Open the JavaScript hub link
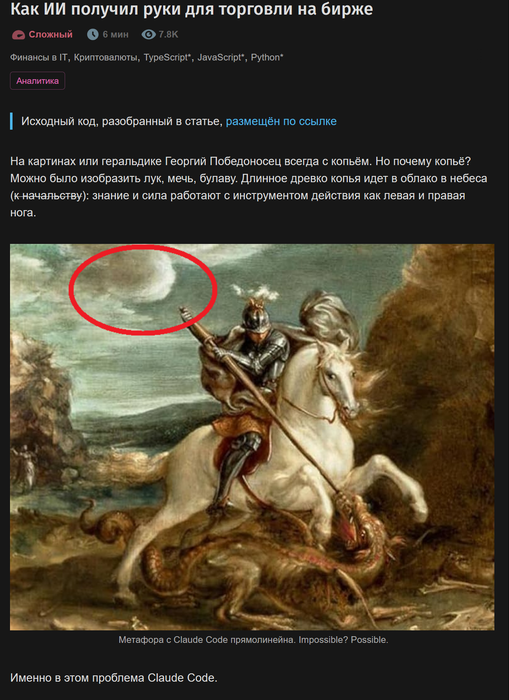Screen dimensions: 509x700 point(221,57)
